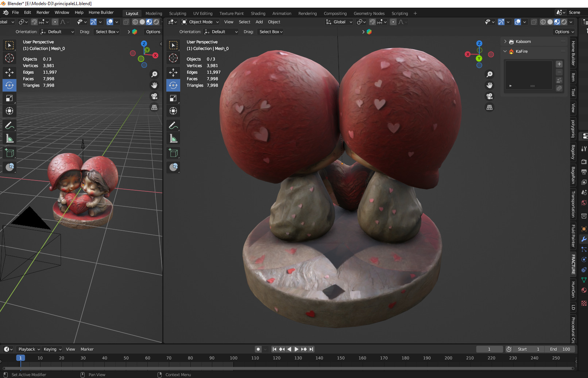Toggle snapping magnet in the left viewport header
588x378 pixels.
[x=34, y=22]
